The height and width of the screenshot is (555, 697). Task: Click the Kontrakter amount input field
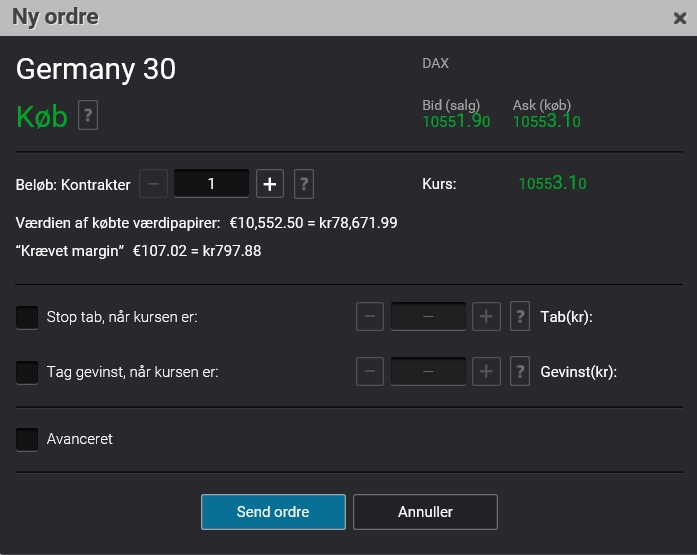click(x=211, y=184)
